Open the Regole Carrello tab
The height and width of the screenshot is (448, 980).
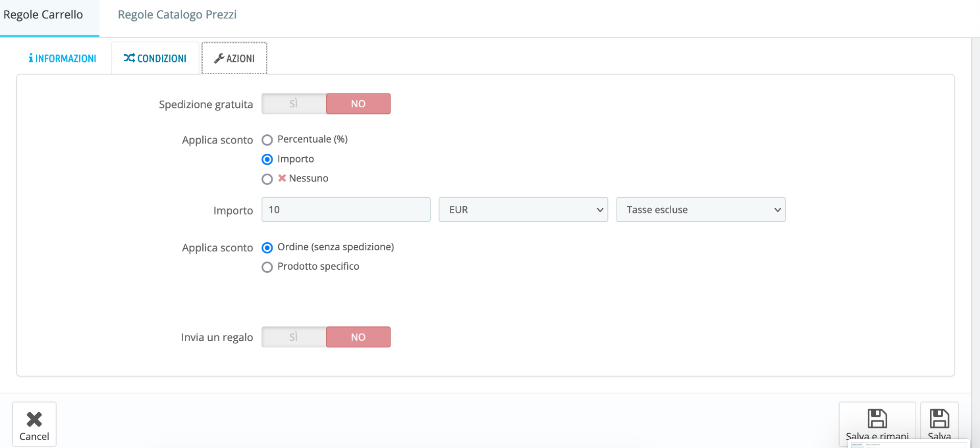[43, 15]
